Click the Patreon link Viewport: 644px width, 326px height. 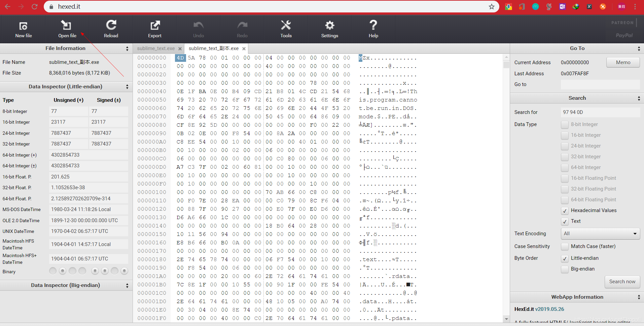pyautogui.click(x=622, y=23)
